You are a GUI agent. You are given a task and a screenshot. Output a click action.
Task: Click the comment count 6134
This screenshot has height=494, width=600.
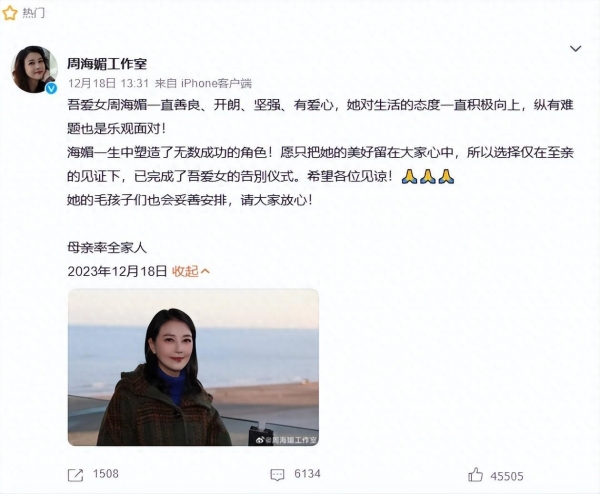(307, 474)
